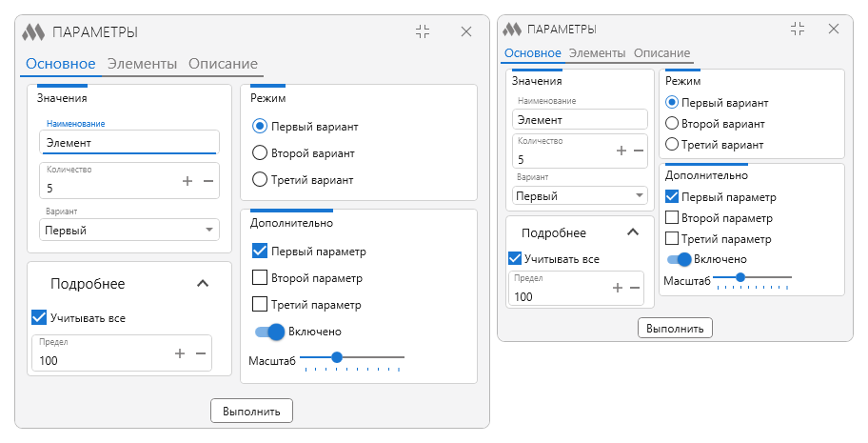Toggle the Включено switch in the left dialog

click(x=269, y=332)
